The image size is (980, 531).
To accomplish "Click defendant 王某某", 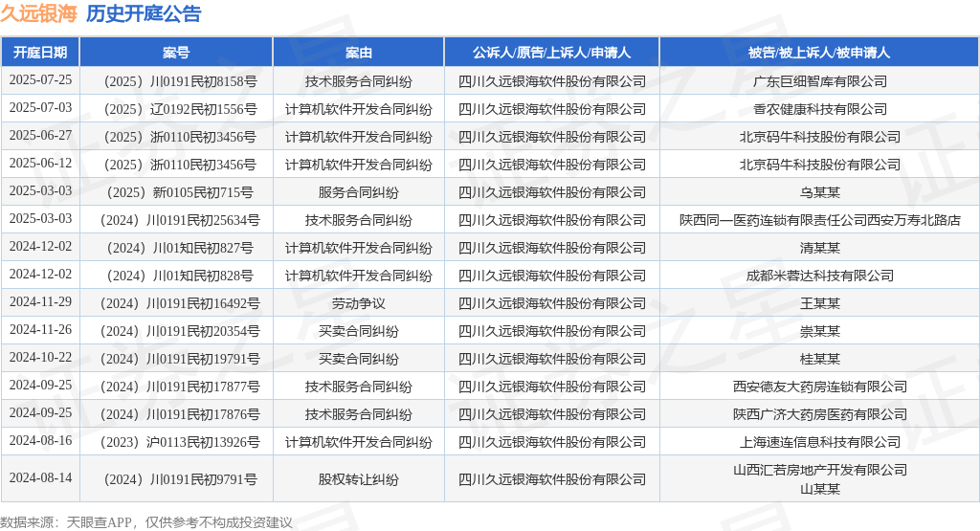I will [819, 303].
